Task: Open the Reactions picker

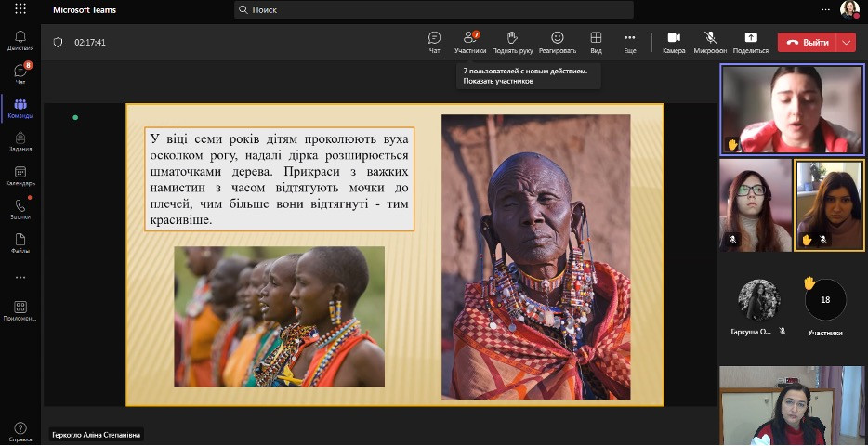Action: tap(558, 41)
